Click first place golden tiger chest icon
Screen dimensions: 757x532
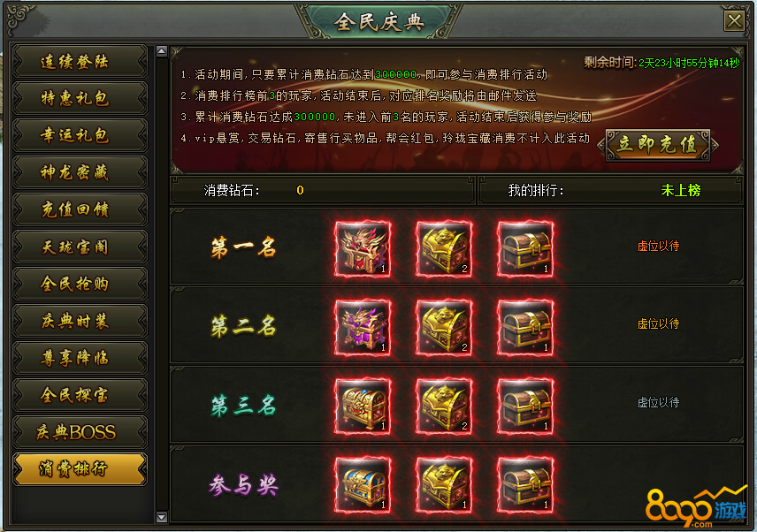[x=444, y=249]
